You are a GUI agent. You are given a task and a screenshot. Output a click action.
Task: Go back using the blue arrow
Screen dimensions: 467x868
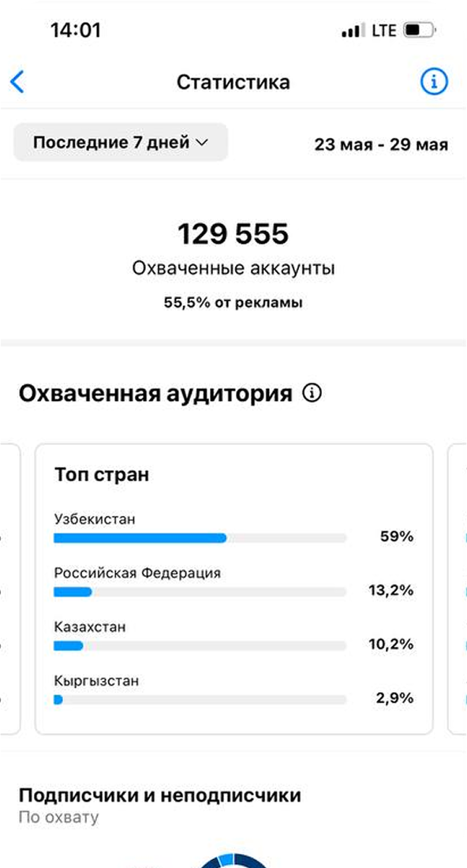coord(17,82)
